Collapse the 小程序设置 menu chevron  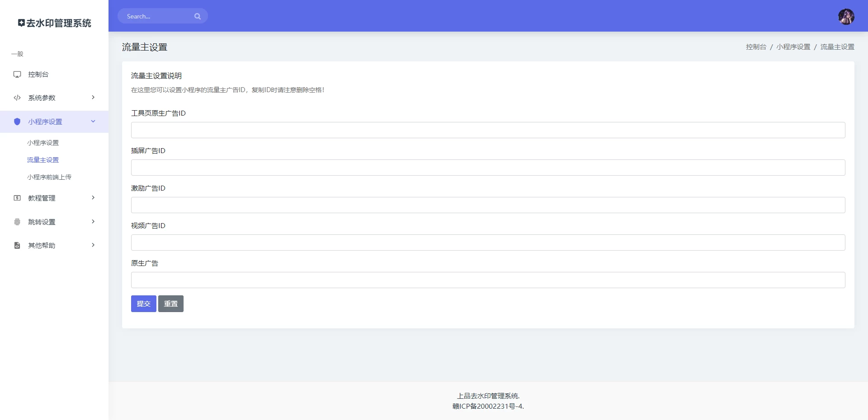click(93, 121)
